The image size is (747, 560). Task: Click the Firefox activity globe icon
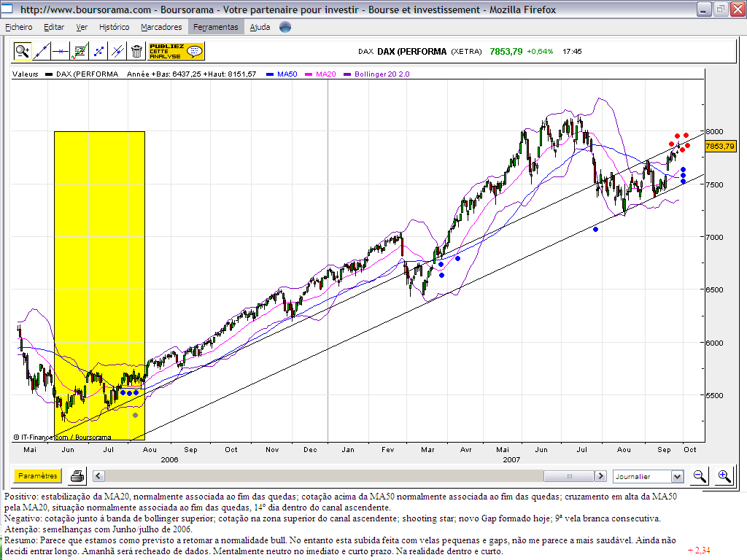point(285,27)
